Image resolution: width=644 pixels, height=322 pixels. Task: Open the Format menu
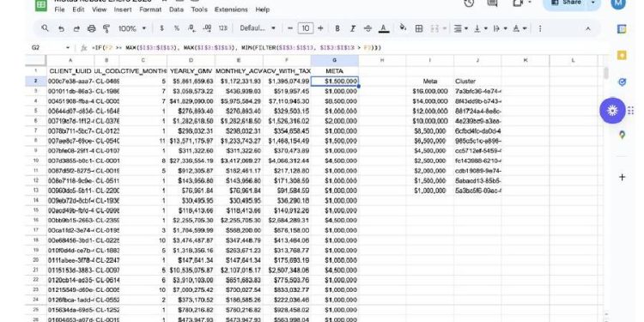[x=150, y=9]
